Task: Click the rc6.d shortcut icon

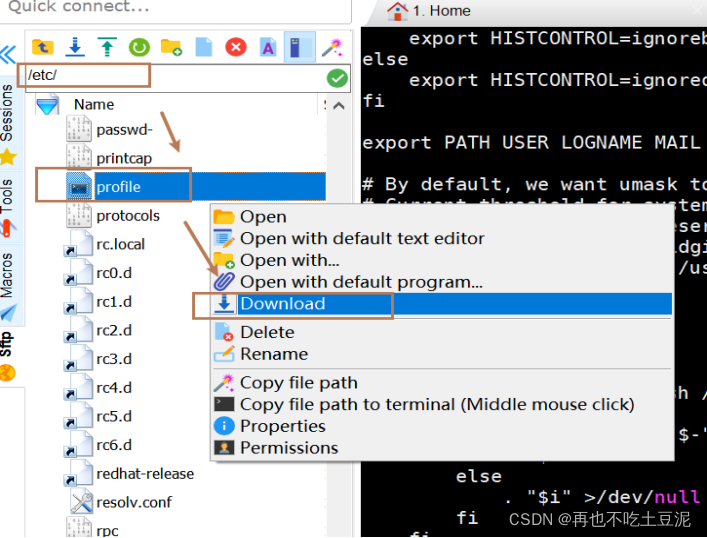Action: tap(78, 444)
